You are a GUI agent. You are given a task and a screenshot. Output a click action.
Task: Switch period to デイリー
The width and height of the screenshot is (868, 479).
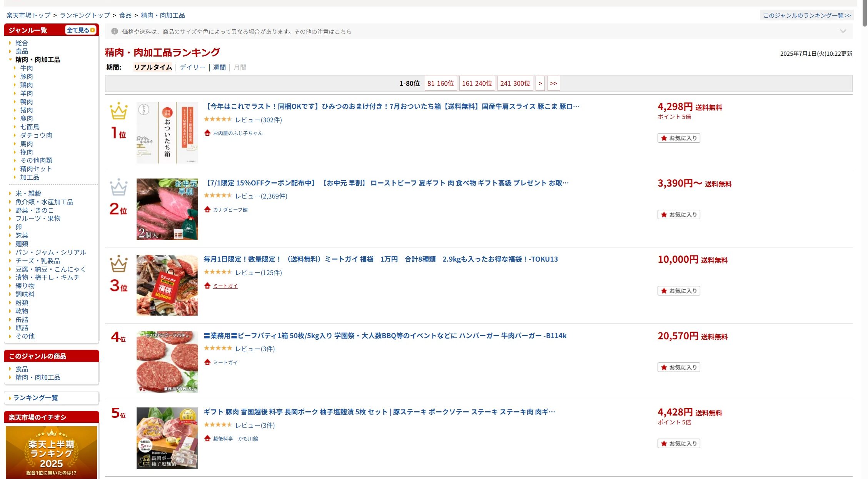pos(193,67)
